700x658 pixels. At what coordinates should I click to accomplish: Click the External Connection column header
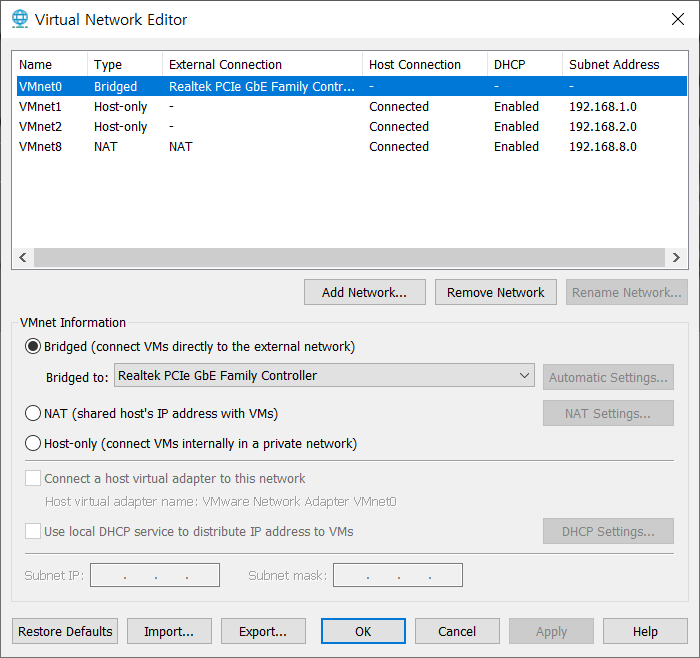[262, 64]
